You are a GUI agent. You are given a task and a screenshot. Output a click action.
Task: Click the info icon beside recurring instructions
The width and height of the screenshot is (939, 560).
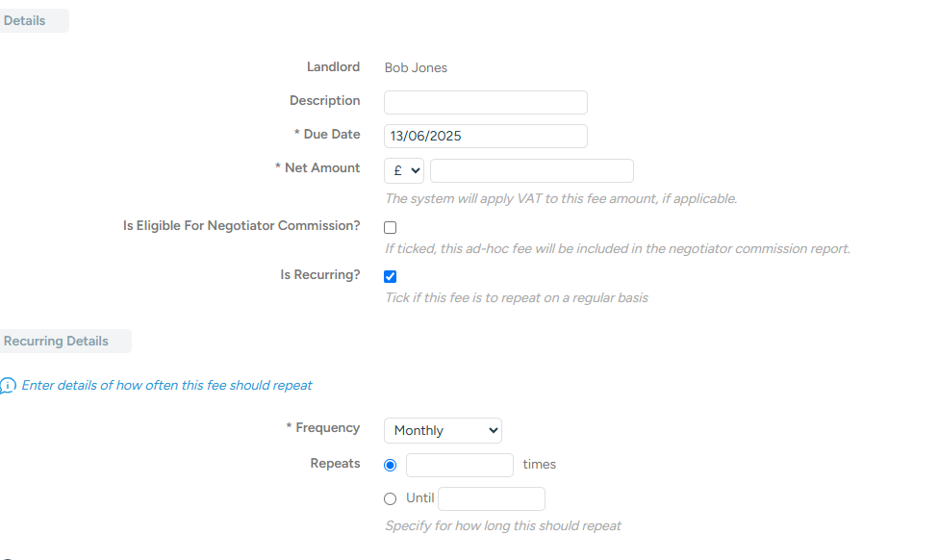pos(8,386)
